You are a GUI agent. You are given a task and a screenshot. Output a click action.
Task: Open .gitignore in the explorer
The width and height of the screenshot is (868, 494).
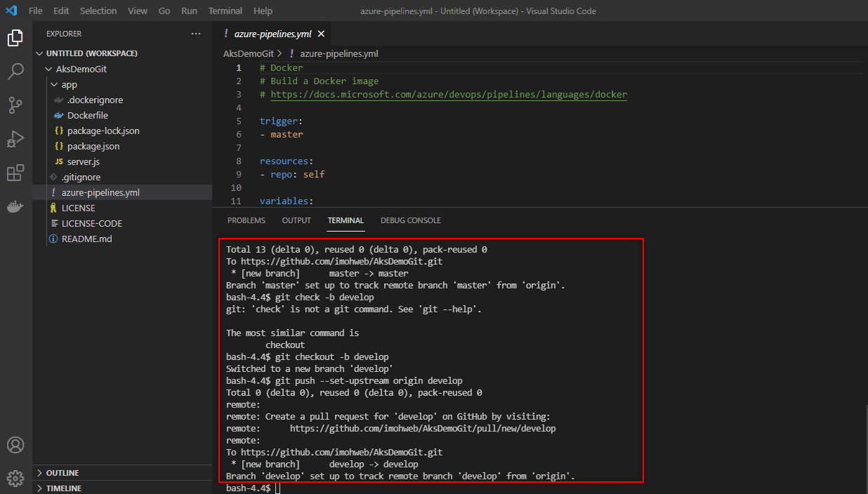pos(122,178)
